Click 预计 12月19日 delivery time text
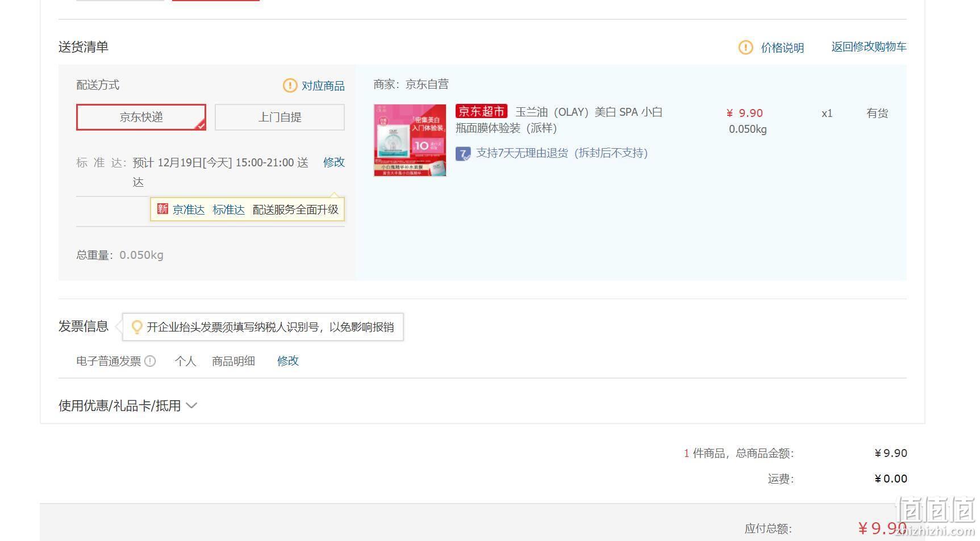Image resolution: width=980 pixels, height=541 pixels. [x=220, y=172]
